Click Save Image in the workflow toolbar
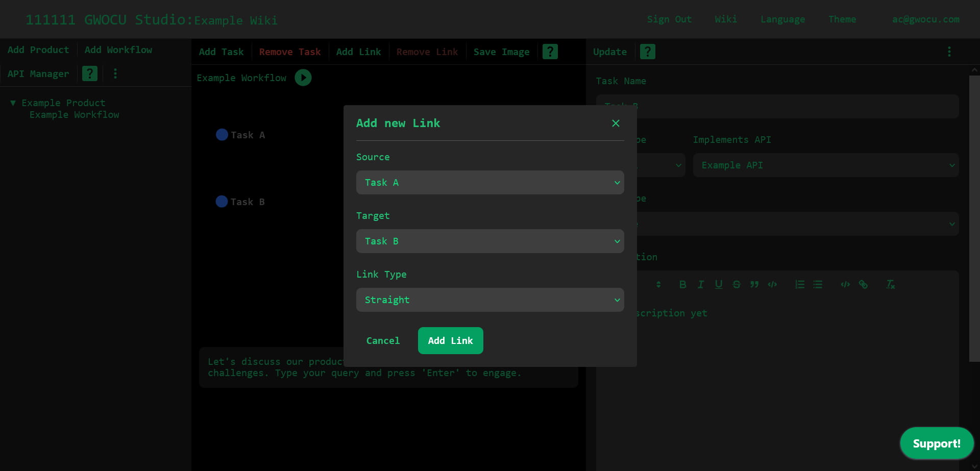Screen dimensions: 980x471 pyautogui.click(x=501, y=52)
